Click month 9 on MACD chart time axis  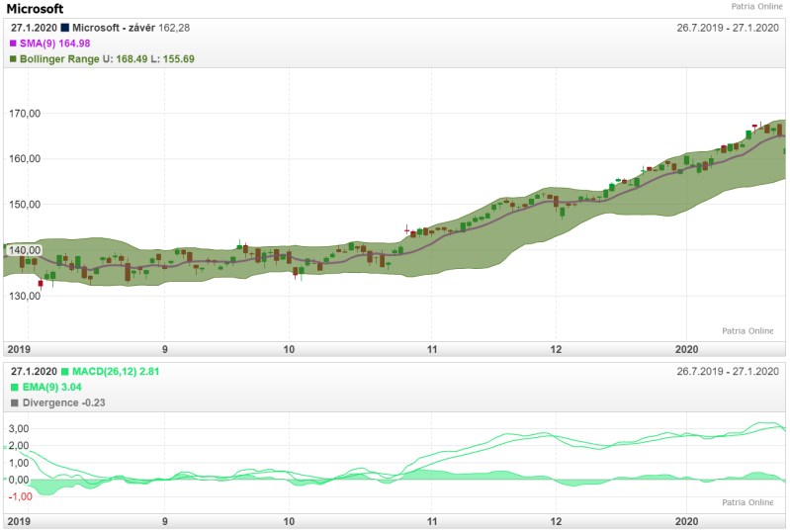pos(165,520)
